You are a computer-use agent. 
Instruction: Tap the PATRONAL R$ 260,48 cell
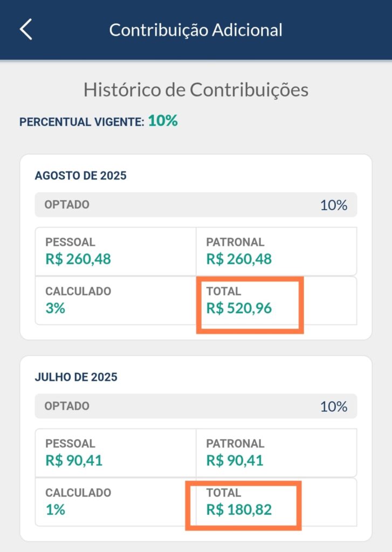[276, 252]
